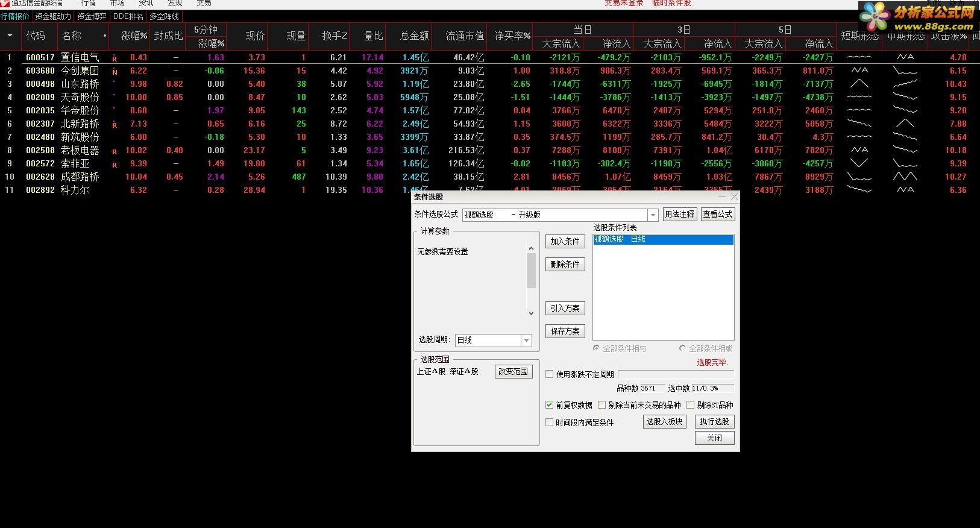Open the 资金博弈 tab
Screen dimensions: 980x528
tap(92, 16)
